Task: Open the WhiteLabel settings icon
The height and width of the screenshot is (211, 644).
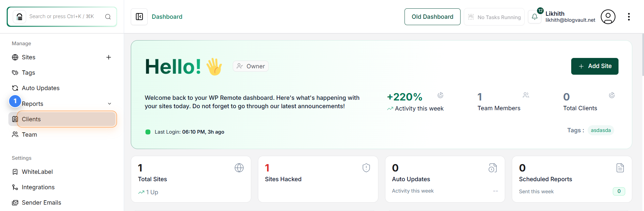Action: (x=15, y=171)
